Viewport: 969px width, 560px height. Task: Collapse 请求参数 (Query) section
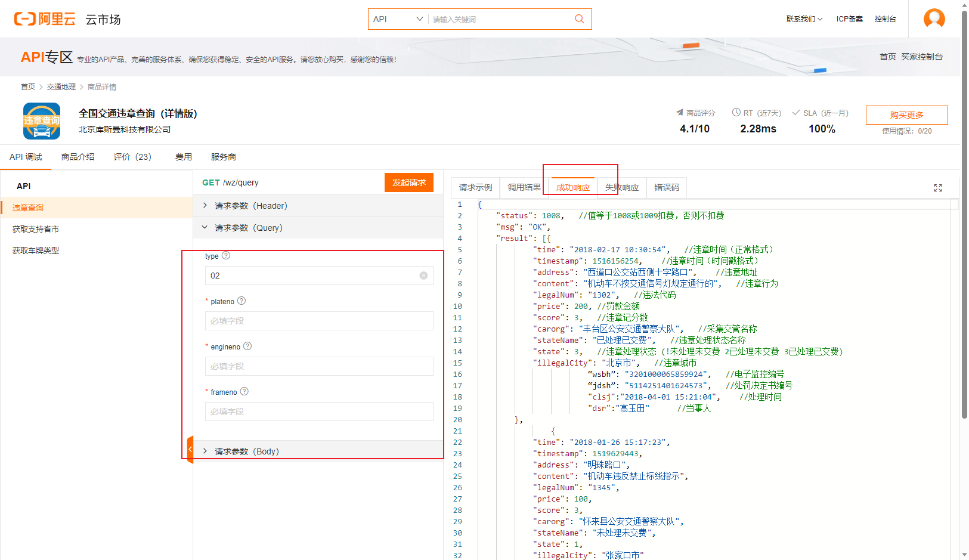click(318, 228)
